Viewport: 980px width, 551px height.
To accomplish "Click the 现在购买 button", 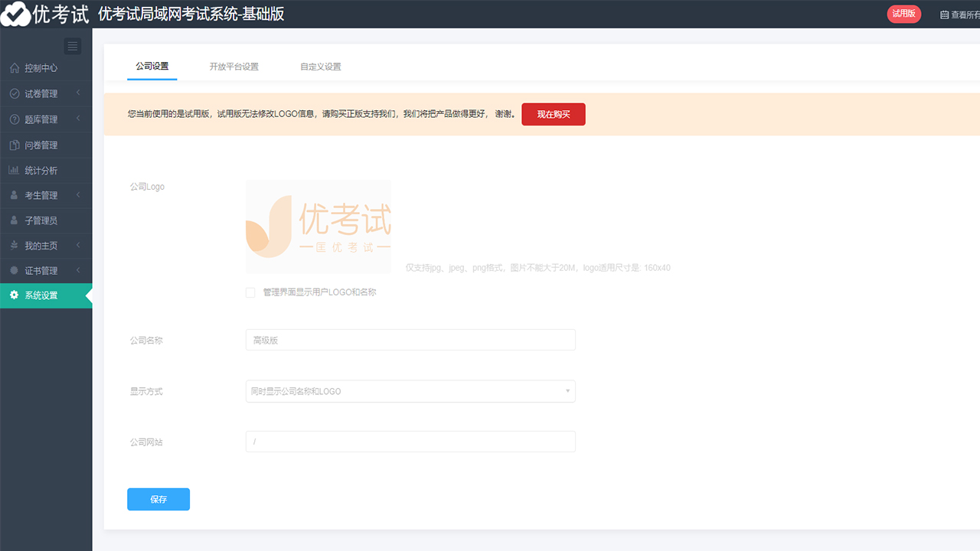I will 554,113.
